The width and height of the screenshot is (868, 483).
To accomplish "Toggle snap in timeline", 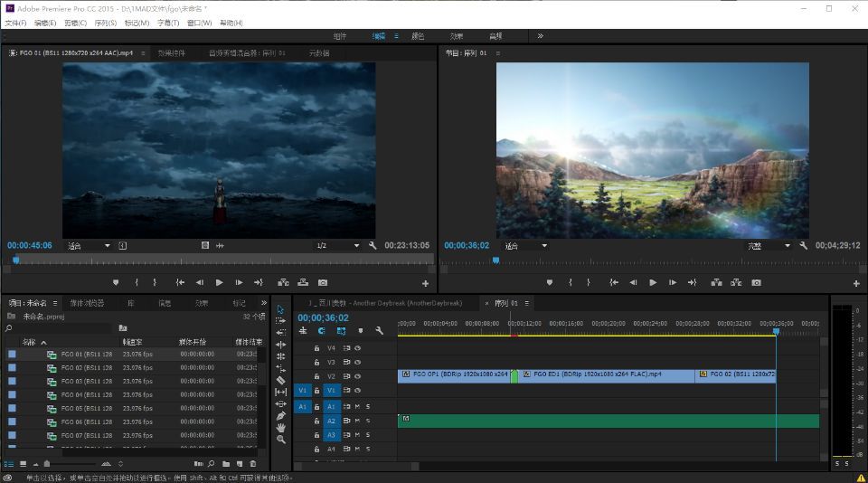I will point(322,331).
